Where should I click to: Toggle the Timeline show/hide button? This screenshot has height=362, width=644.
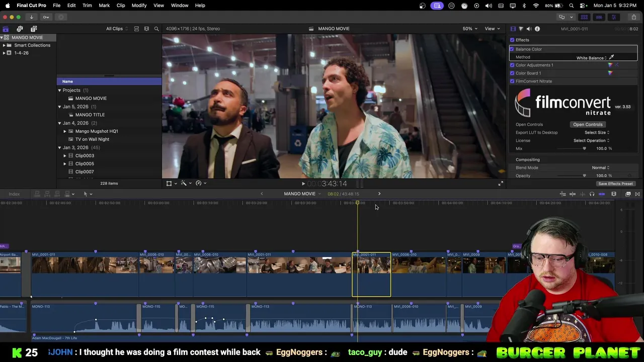point(599,17)
